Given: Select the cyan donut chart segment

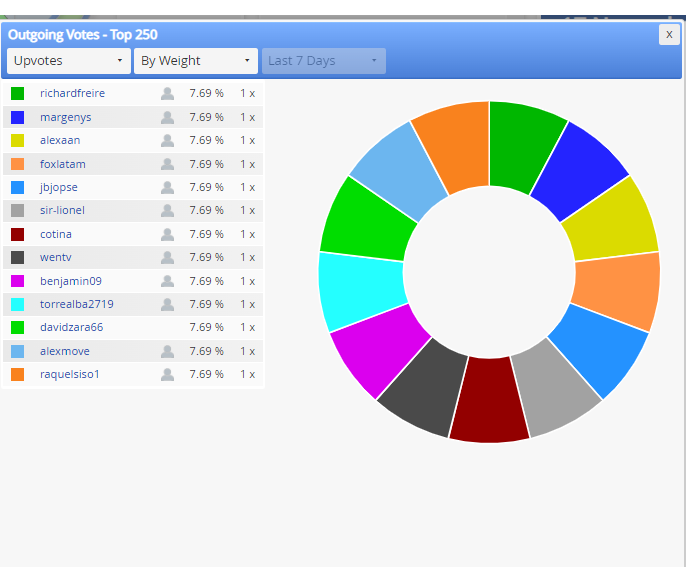Looking at the screenshot, I should [361, 291].
